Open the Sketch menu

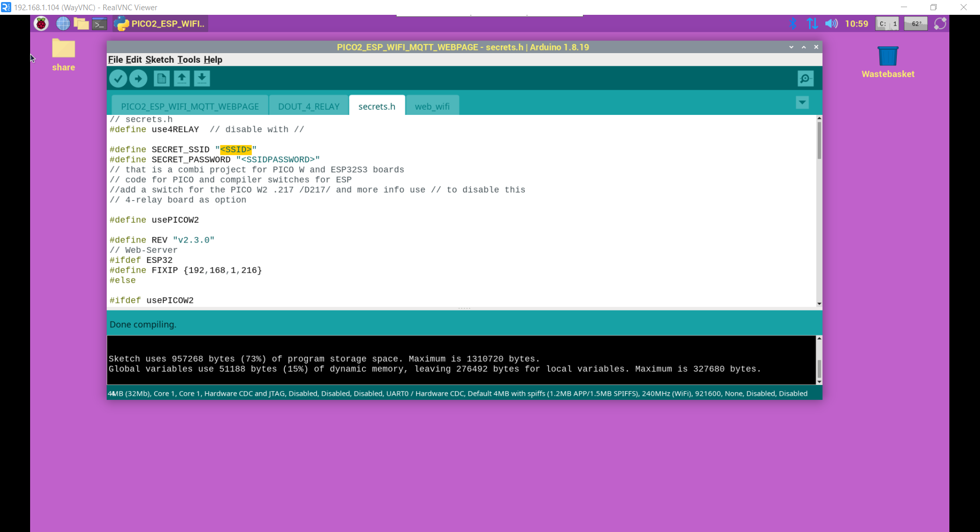[160, 60]
